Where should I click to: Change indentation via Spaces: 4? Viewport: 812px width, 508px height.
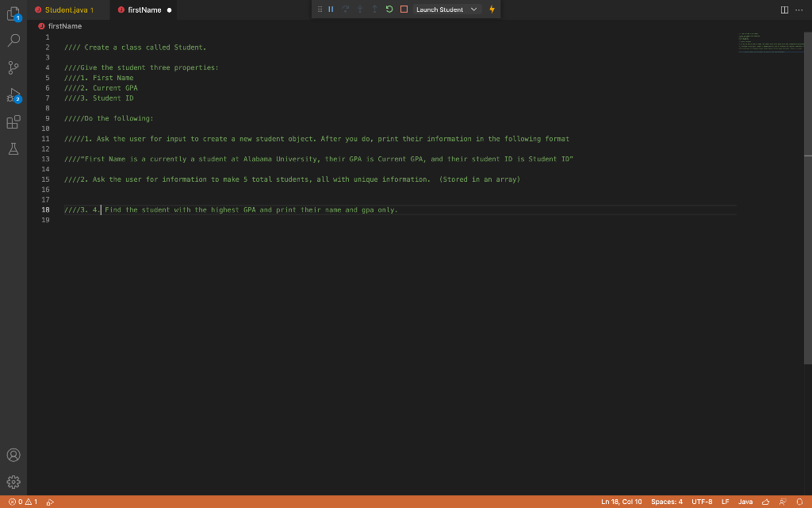tap(667, 502)
